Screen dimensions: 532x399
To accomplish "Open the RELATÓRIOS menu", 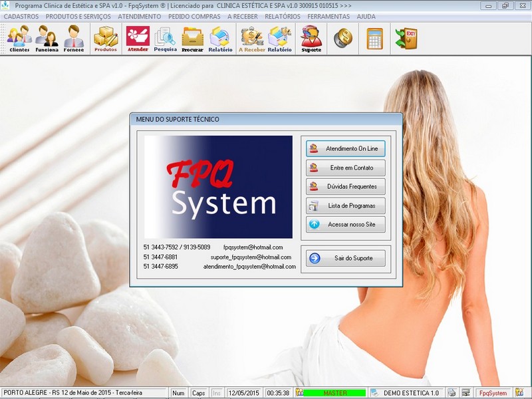I will [282, 16].
